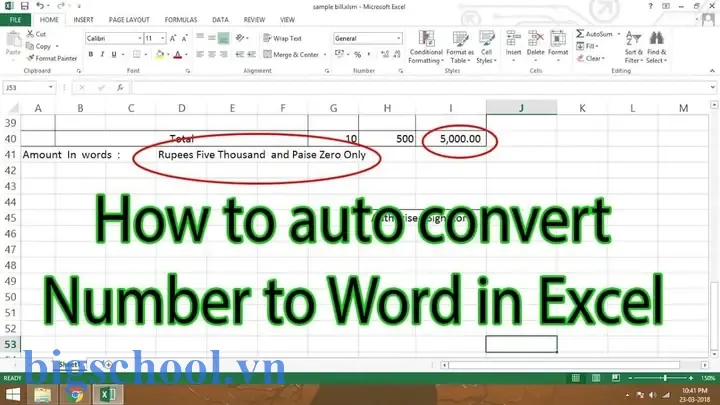Open the font name Calibri dropdown
The width and height of the screenshot is (720, 405).
tap(140, 38)
